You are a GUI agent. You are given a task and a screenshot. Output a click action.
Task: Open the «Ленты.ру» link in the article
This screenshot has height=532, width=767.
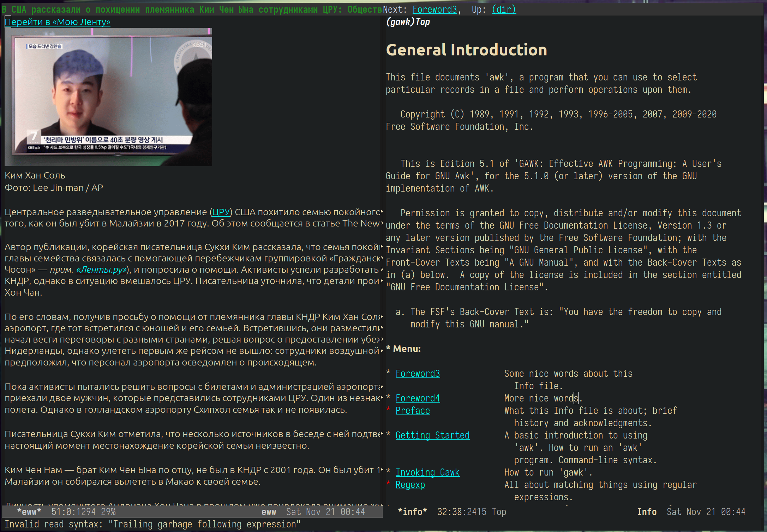(101, 270)
